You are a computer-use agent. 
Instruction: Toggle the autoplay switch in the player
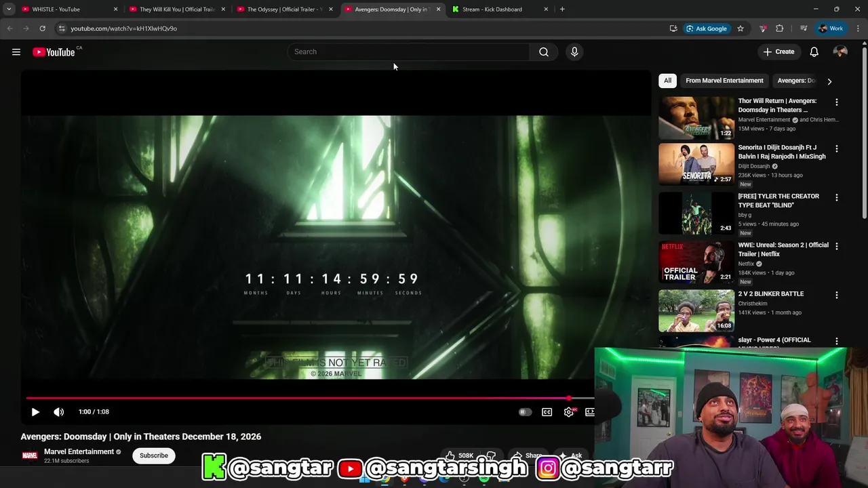(x=525, y=411)
